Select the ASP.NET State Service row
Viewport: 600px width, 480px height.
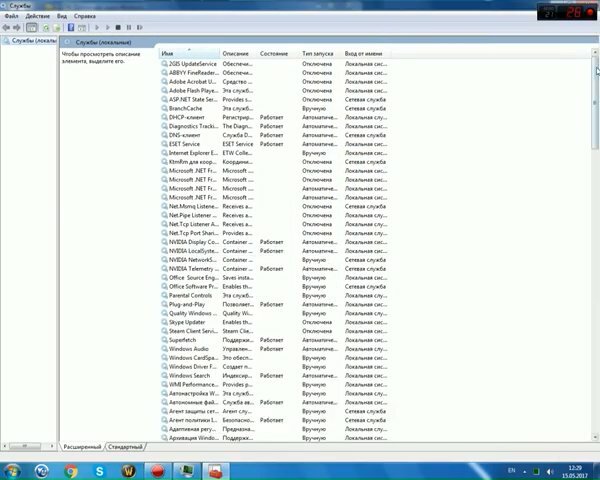[x=274, y=100]
